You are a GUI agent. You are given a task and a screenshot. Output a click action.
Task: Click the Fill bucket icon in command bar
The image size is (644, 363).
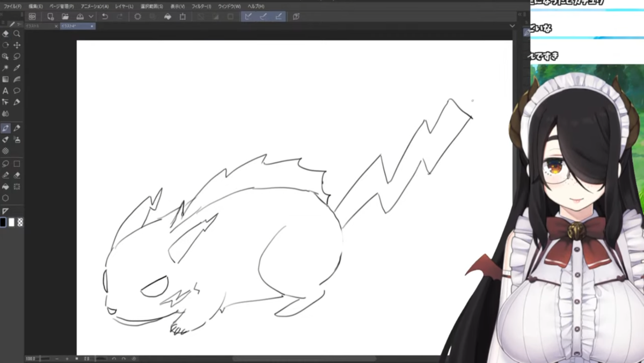[167, 17]
